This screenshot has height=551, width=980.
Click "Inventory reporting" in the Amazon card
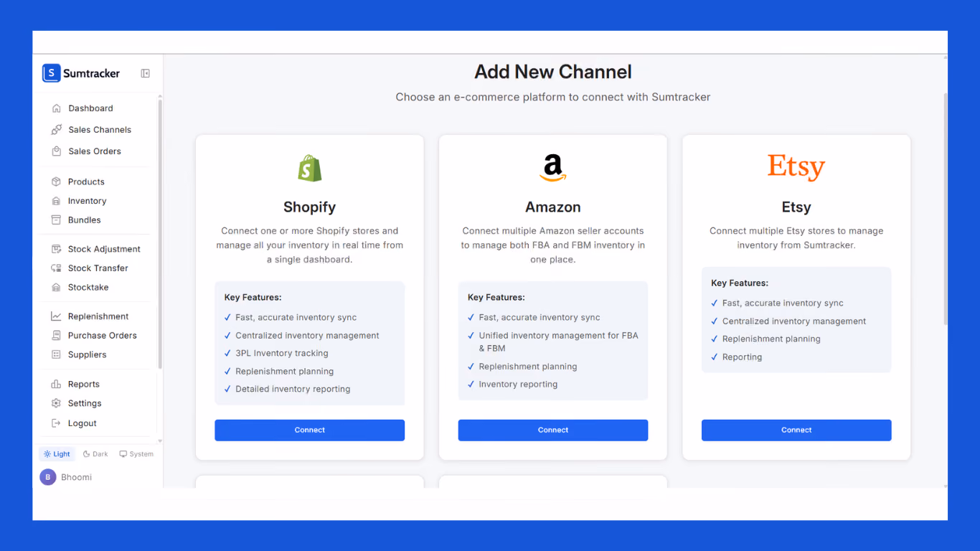pyautogui.click(x=518, y=385)
